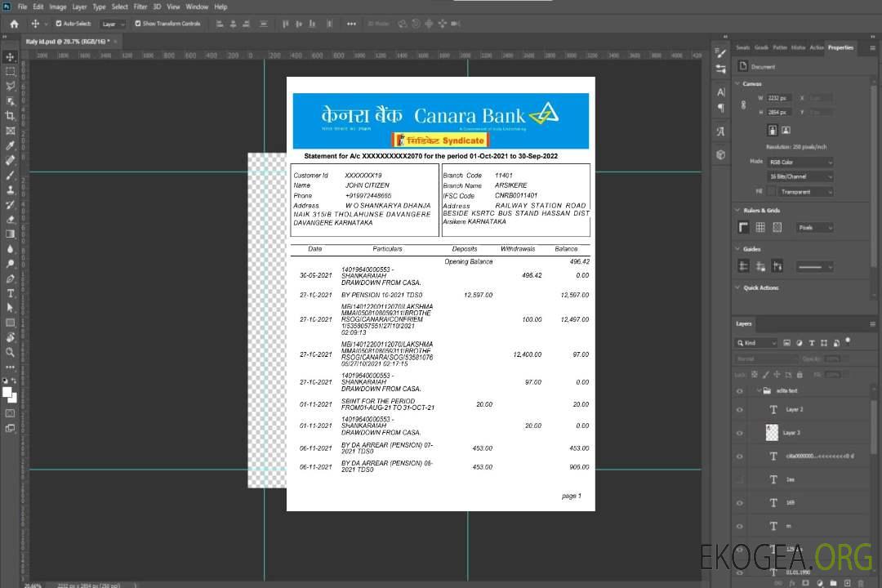Switch to the Properties panel tab

tap(840, 48)
